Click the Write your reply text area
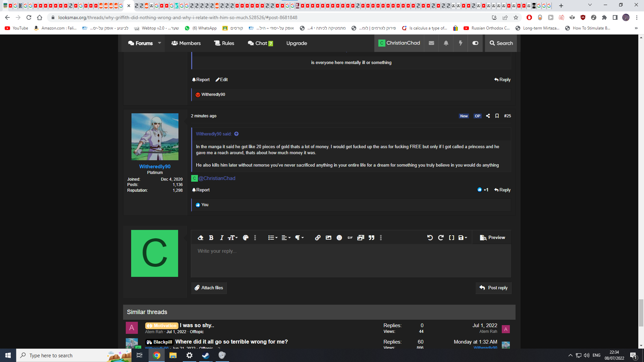The width and height of the screenshot is (644, 362). 351,260
